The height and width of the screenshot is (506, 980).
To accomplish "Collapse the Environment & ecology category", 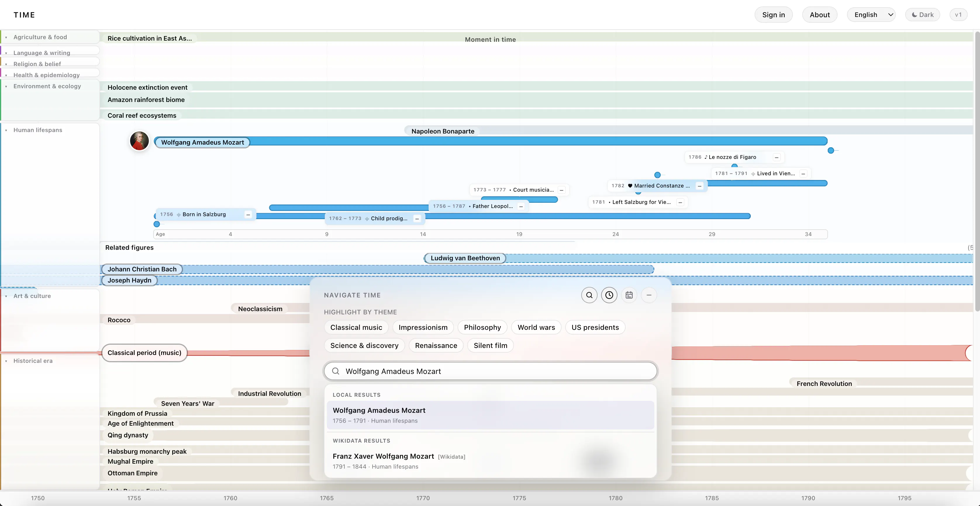I will coord(6,86).
